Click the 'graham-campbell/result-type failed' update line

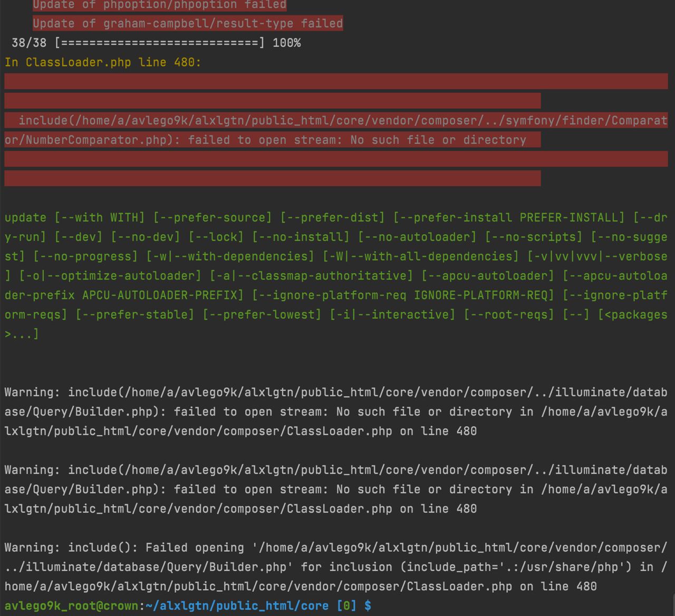[188, 23]
